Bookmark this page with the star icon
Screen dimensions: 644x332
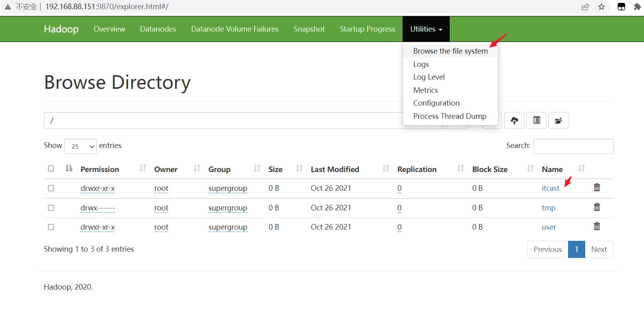point(601,7)
